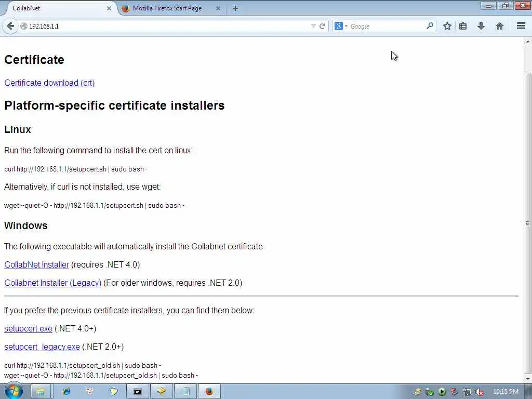Click the Platform-specific certificate installers heading
The width and height of the screenshot is (532, 399).
(114, 105)
